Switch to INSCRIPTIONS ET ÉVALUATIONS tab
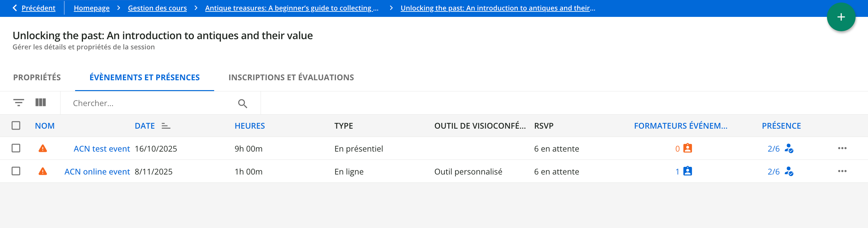 pyautogui.click(x=291, y=77)
